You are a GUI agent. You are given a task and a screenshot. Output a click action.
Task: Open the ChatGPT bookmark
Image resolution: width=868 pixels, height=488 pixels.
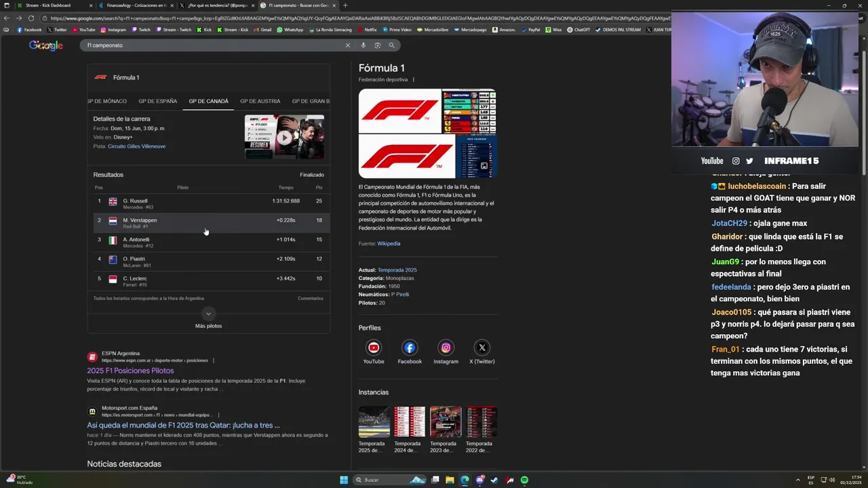578,30
